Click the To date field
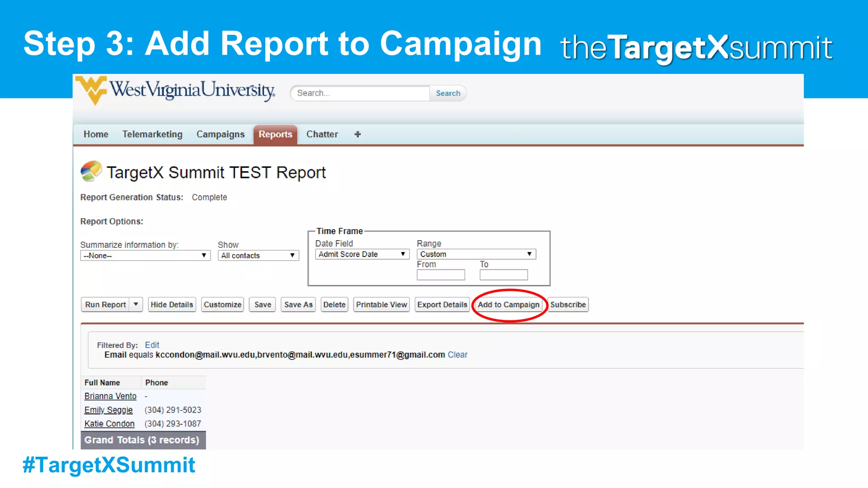This screenshot has height=488, width=868. tap(504, 275)
